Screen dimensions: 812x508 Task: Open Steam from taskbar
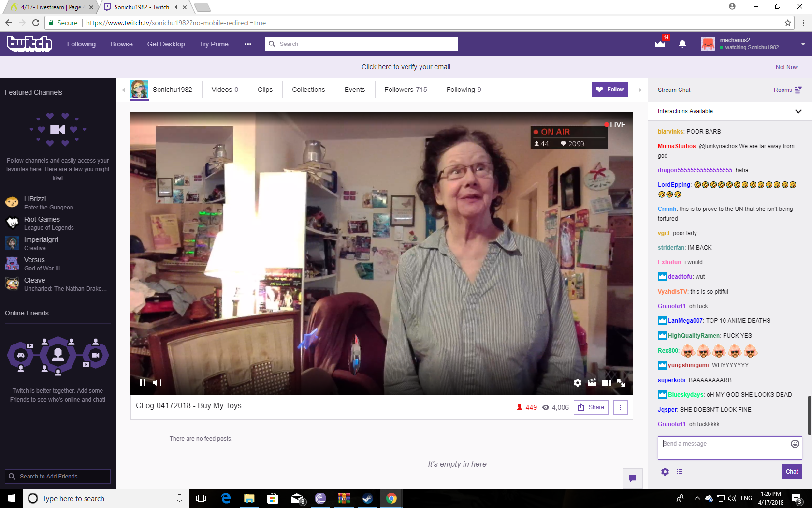367,498
